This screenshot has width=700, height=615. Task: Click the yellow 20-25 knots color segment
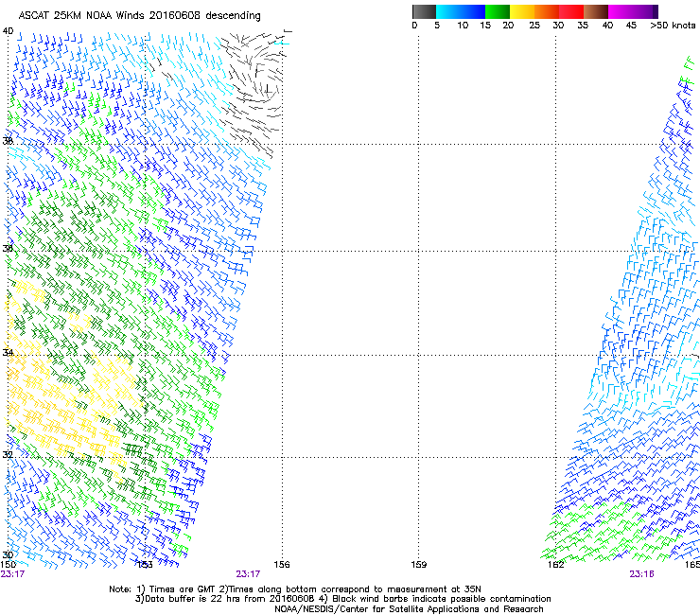click(x=522, y=11)
